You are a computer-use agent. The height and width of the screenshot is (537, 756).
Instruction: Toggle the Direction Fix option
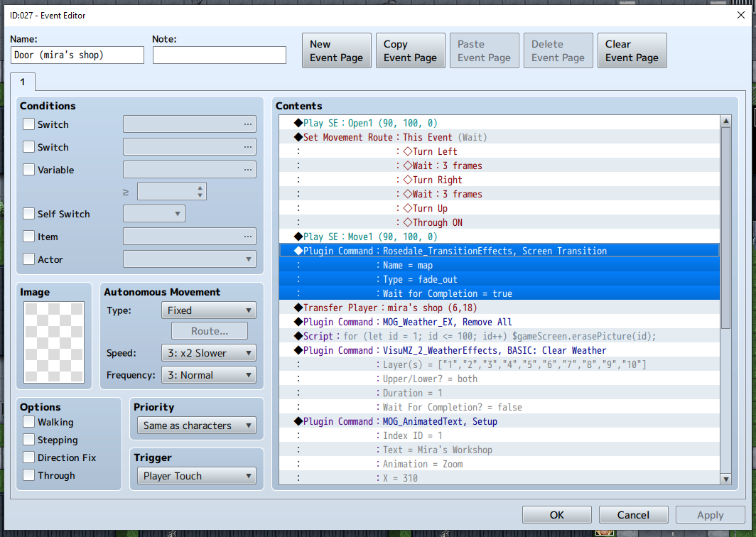tap(29, 457)
